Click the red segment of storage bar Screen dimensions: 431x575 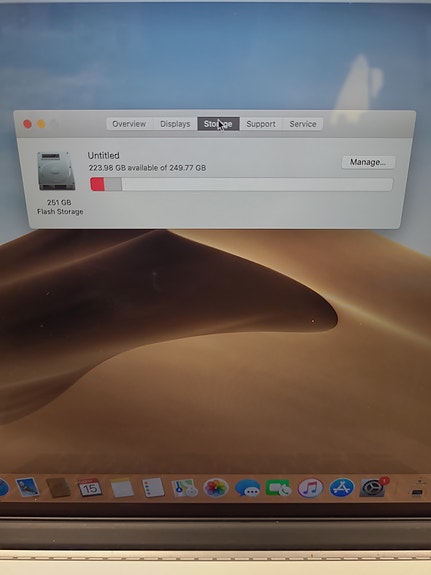[98, 184]
